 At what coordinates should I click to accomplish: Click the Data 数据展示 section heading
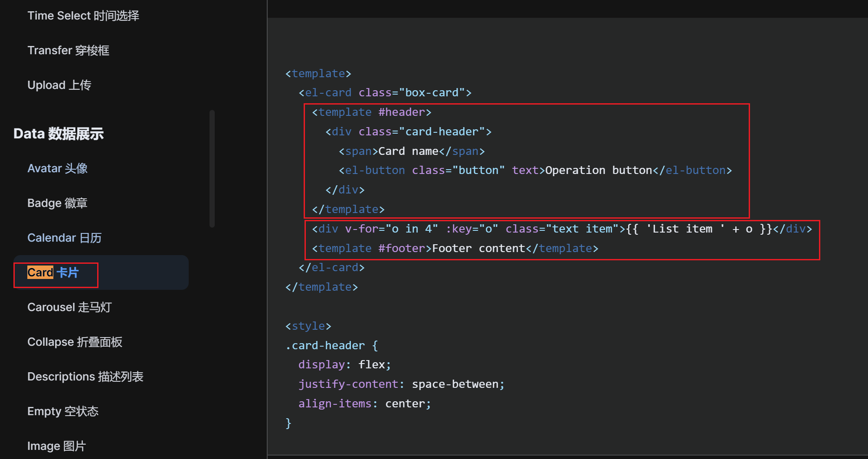click(58, 133)
